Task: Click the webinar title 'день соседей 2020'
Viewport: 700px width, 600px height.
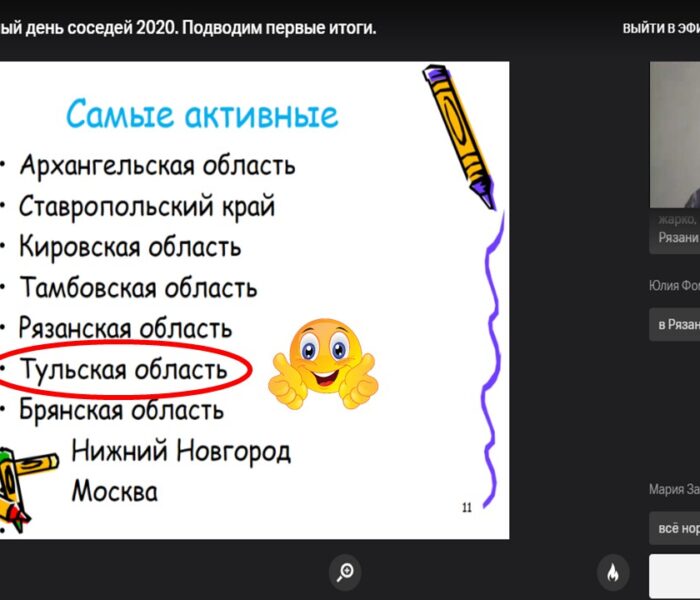Action: (x=102, y=28)
